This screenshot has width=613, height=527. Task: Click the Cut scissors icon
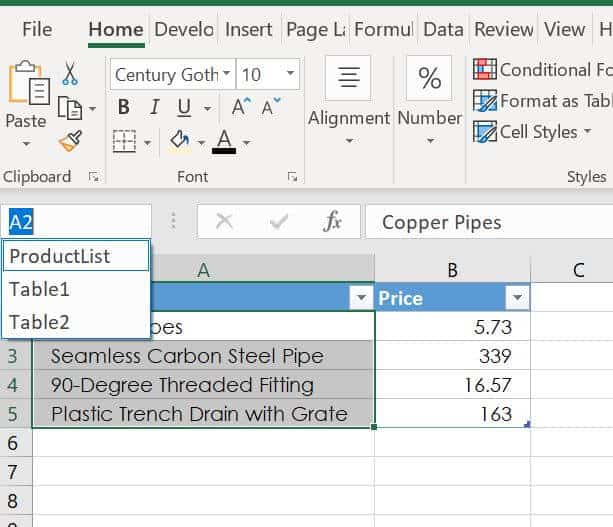point(70,74)
